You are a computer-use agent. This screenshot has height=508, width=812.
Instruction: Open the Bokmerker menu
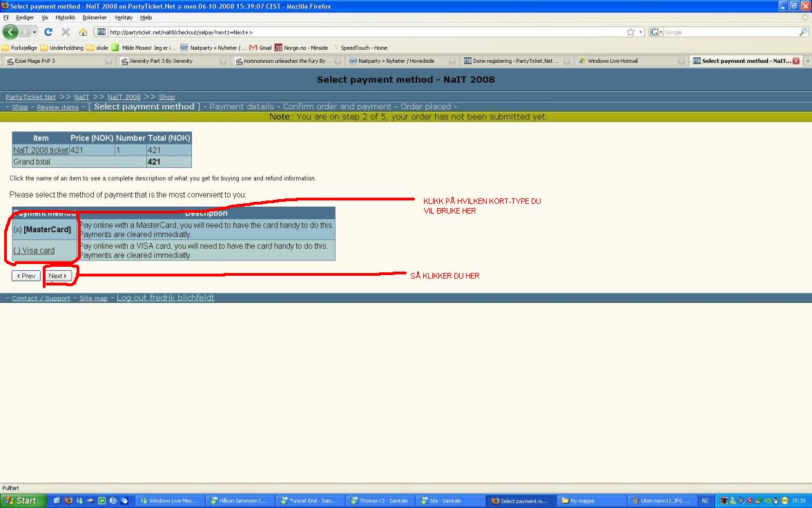click(94, 18)
